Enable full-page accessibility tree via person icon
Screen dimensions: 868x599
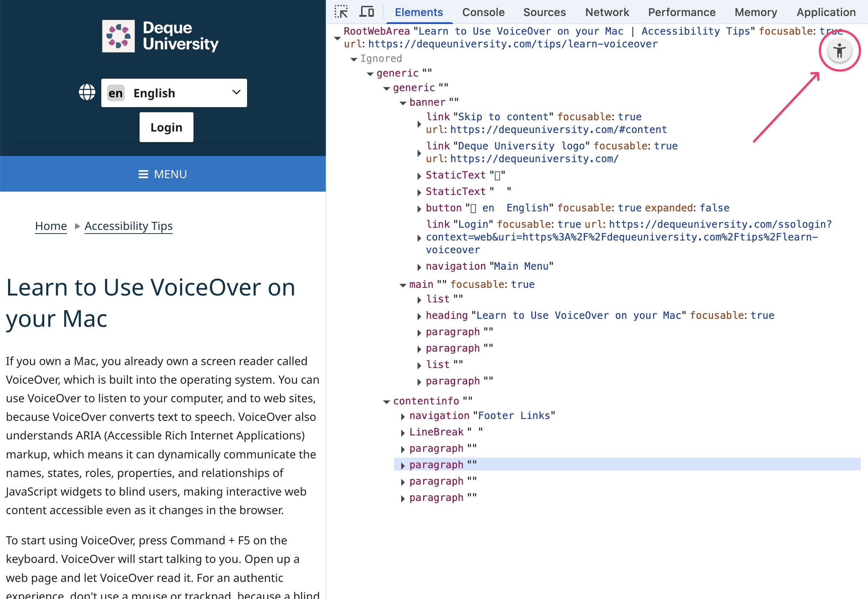point(840,51)
